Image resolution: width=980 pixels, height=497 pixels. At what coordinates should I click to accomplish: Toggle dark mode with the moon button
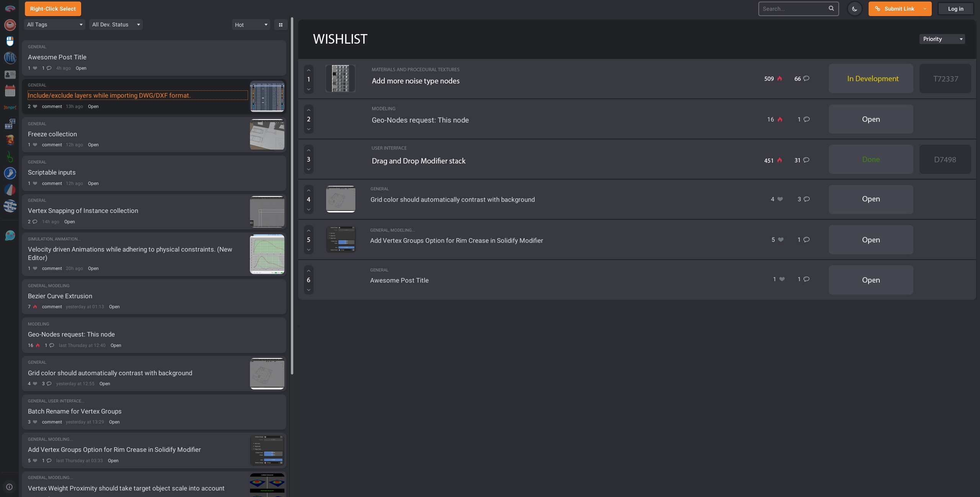pyautogui.click(x=854, y=9)
